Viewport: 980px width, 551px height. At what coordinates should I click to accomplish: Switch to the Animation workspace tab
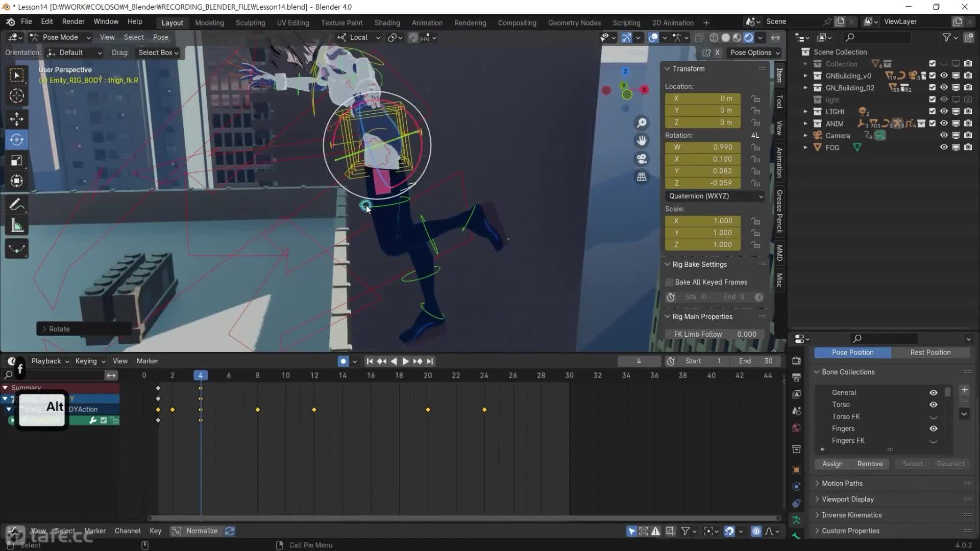[x=427, y=23]
